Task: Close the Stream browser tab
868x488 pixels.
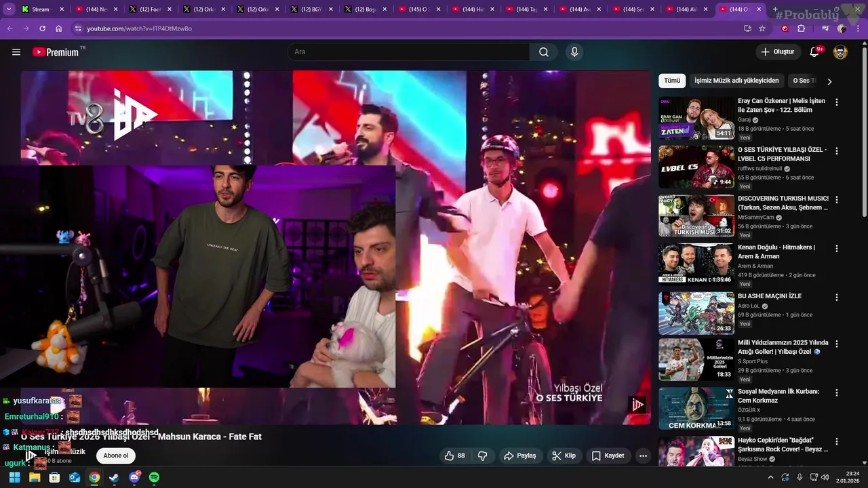Action: pos(62,9)
